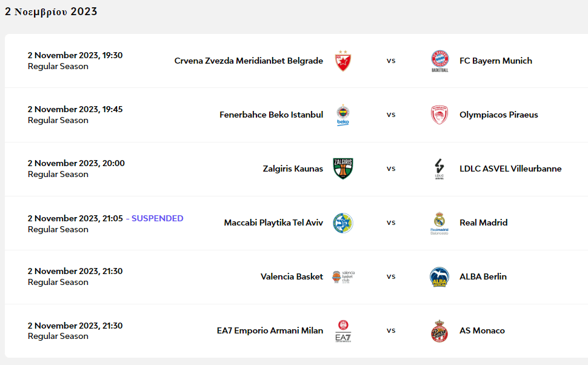Screen dimensions: 588x365
Task: Click the 19:45 Fenerbahce game date text
Action: [x=75, y=109]
